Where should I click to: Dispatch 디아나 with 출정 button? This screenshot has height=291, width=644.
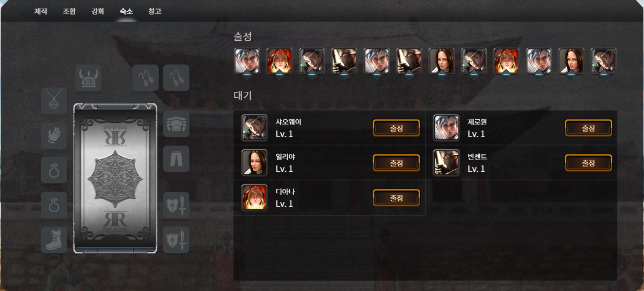(396, 198)
